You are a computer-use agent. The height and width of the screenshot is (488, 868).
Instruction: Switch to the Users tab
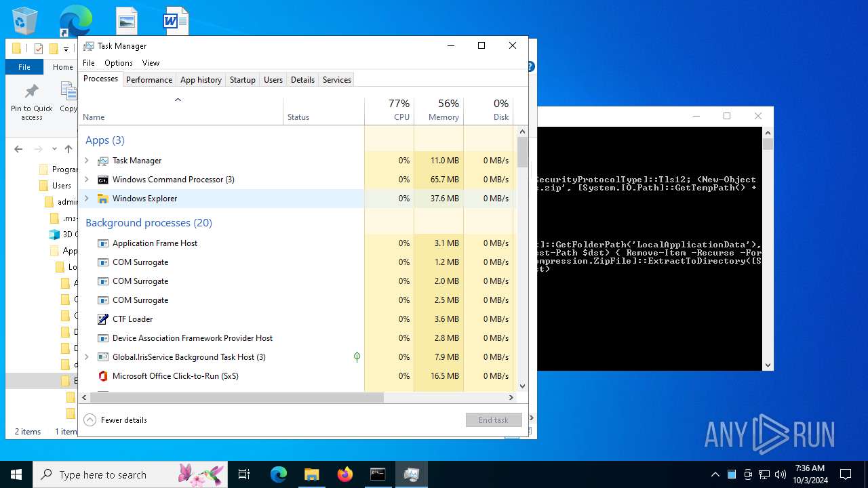pos(273,80)
